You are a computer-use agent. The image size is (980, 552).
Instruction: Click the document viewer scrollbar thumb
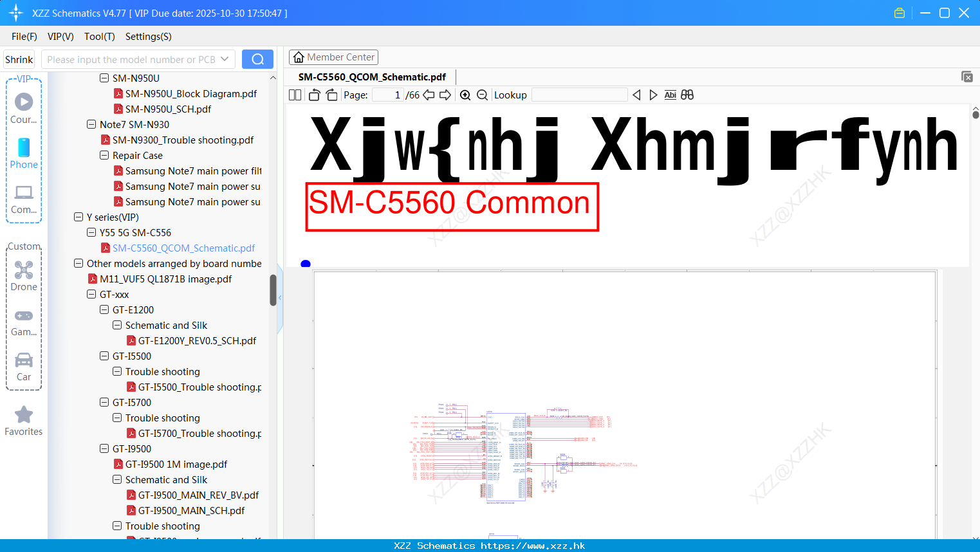tap(975, 115)
